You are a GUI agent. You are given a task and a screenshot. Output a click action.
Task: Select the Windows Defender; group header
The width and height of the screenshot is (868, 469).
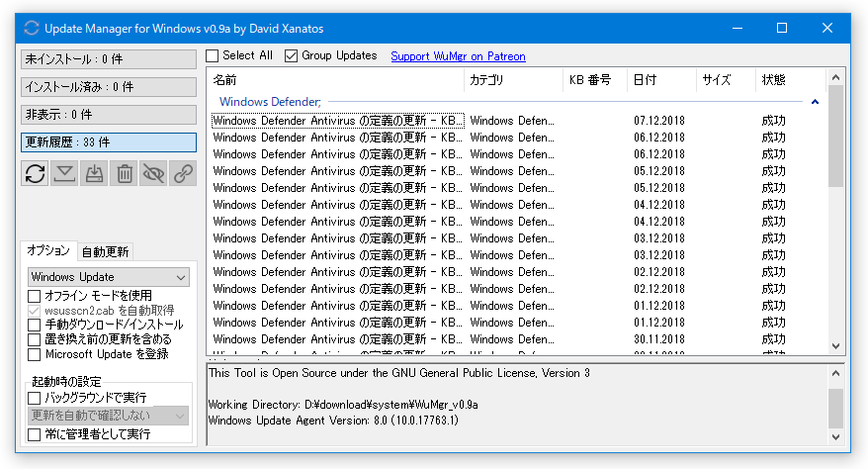point(270,102)
